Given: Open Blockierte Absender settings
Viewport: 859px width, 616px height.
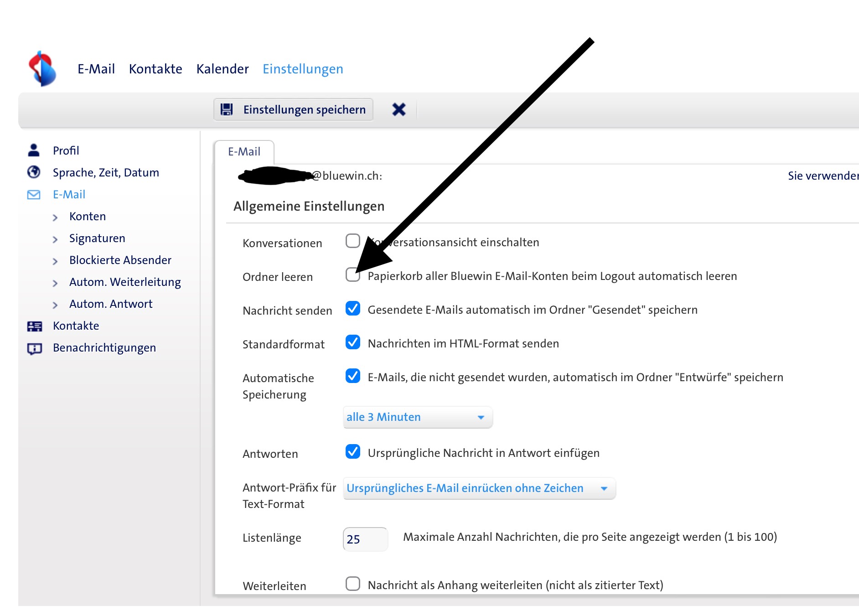Looking at the screenshot, I should (120, 260).
